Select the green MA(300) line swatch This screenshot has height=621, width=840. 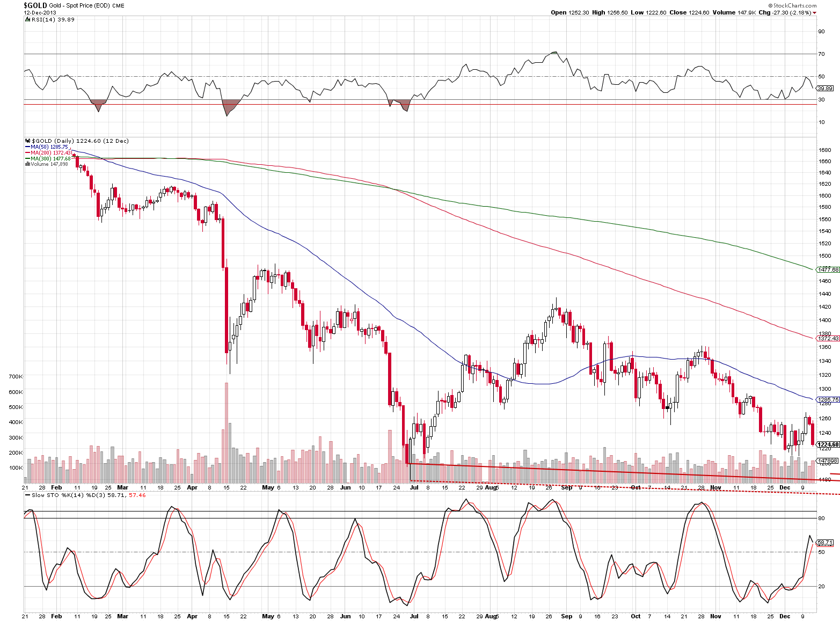27,159
